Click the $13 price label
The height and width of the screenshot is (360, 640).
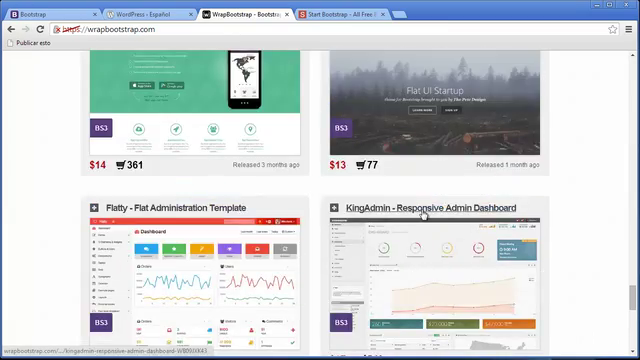pyautogui.click(x=338, y=165)
